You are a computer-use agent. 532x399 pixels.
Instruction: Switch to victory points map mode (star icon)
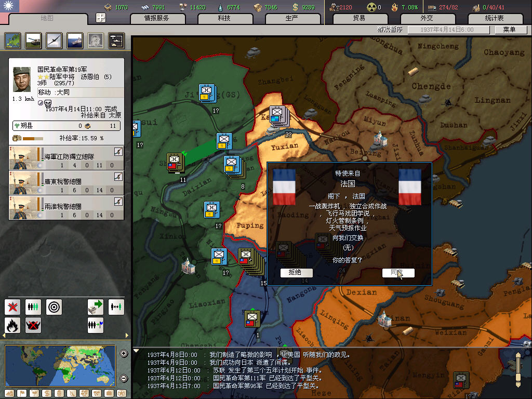[x=122, y=393]
